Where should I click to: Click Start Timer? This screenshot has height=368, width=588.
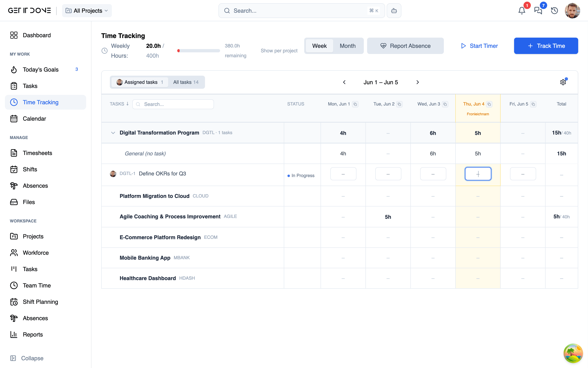479,46
